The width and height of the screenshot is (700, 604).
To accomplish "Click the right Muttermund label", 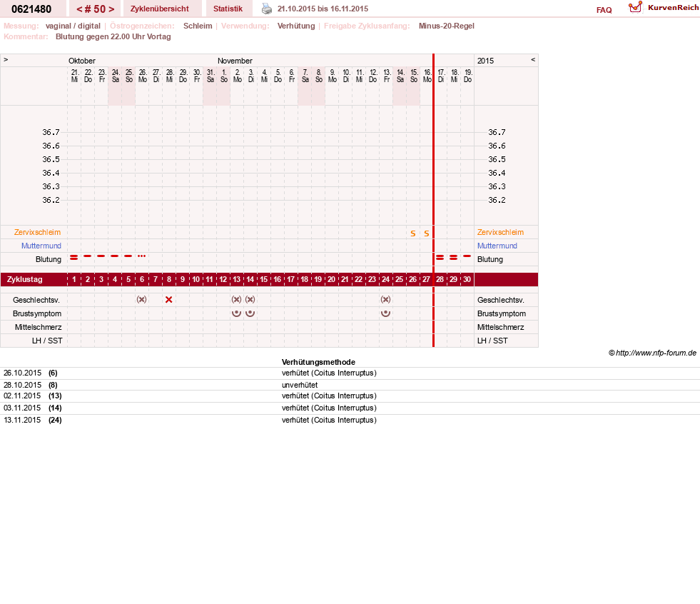I will click(x=497, y=246).
